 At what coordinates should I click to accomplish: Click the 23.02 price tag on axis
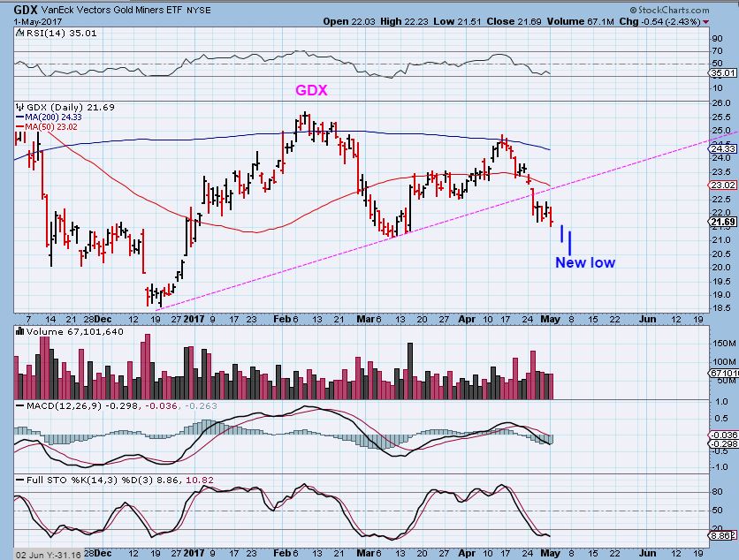(723, 185)
